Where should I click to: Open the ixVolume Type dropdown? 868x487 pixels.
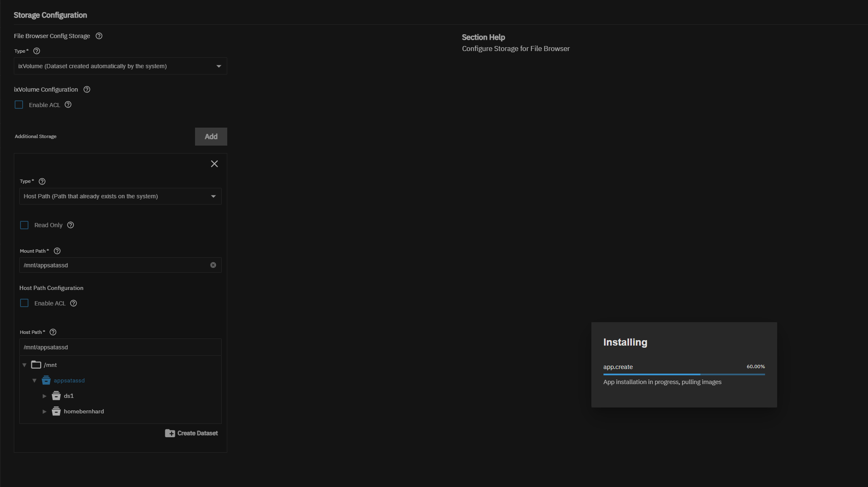click(x=120, y=66)
